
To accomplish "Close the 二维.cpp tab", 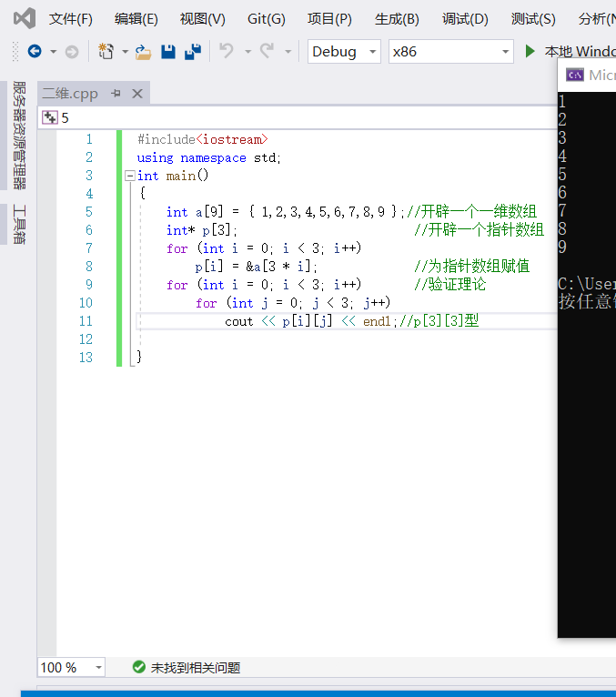I will (137, 94).
